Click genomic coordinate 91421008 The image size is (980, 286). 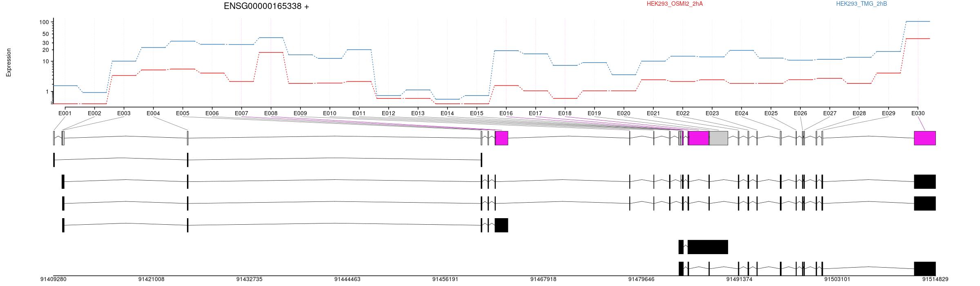[151, 279]
